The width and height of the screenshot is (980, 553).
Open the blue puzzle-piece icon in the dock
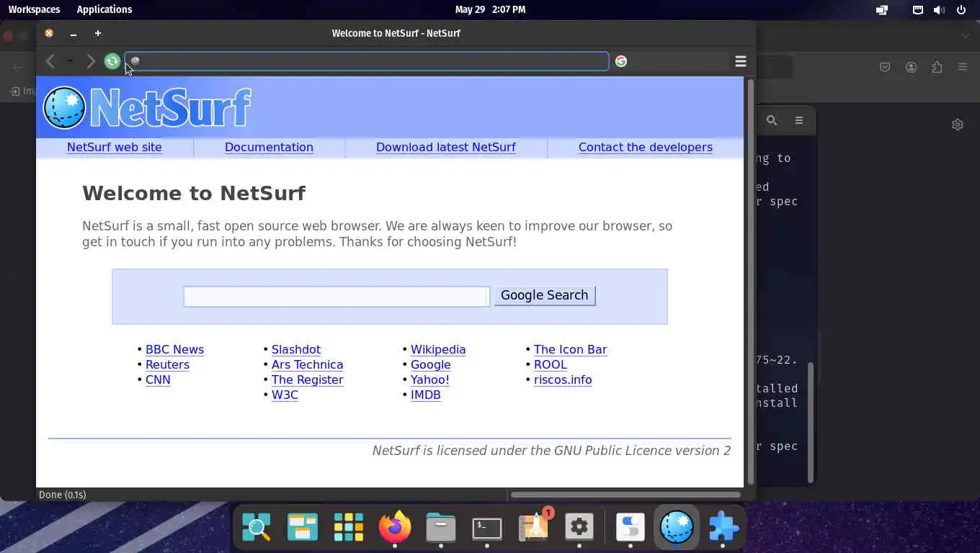pyautogui.click(x=723, y=528)
